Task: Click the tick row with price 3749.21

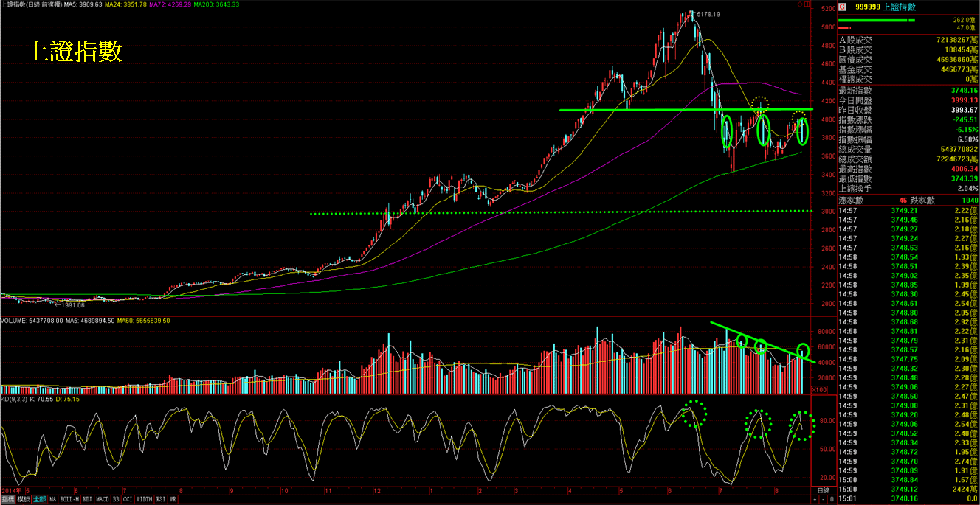Action: point(908,210)
